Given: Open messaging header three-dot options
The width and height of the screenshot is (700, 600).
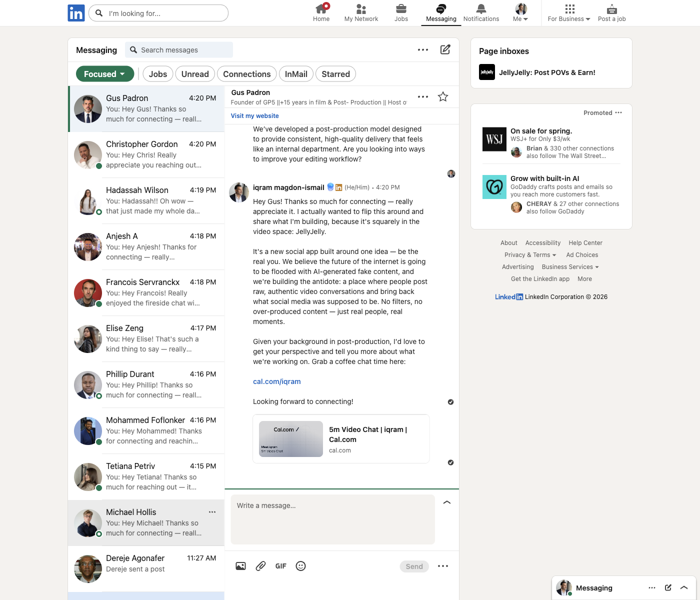Looking at the screenshot, I should 423,49.
